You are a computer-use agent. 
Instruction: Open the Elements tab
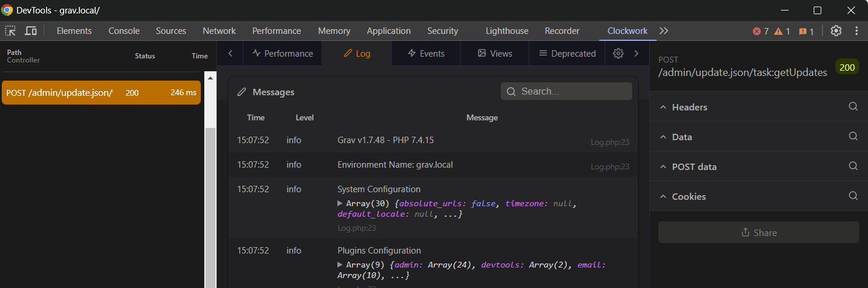coord(74,31)
